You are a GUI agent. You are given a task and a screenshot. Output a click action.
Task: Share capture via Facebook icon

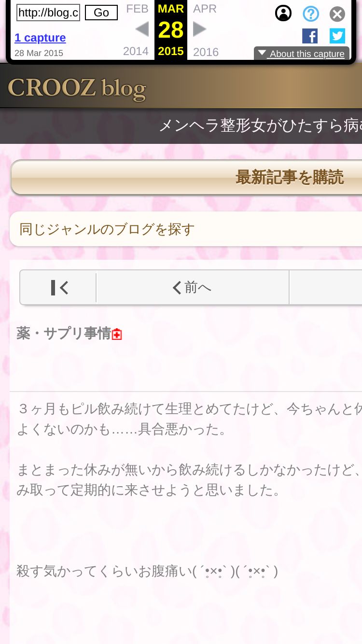tap(310, 36)
